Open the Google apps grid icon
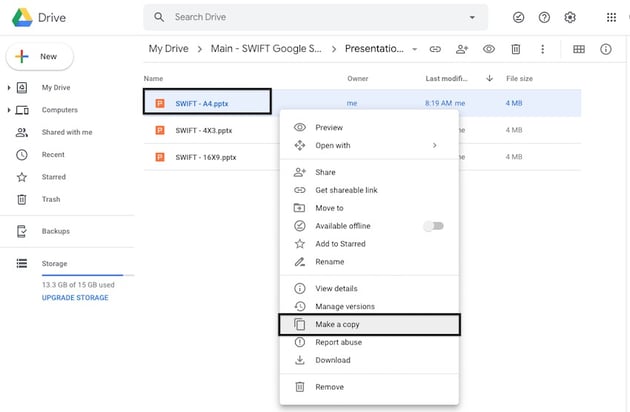 [x=611, y=17]
